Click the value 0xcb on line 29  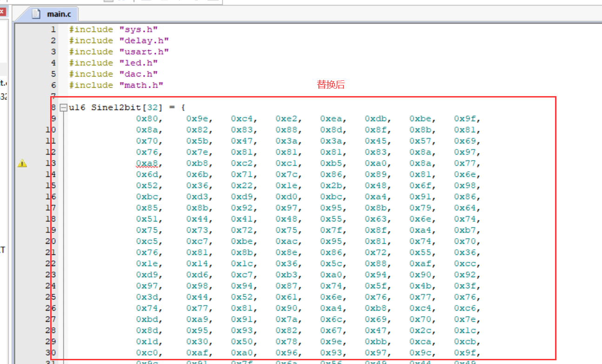pyautogui.click(x=465, y=342)
